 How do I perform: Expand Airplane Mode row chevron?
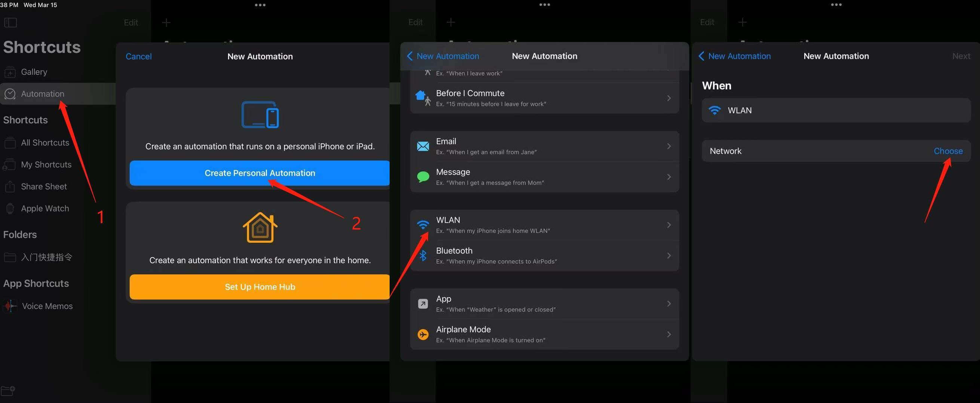(x=669, y=335)
